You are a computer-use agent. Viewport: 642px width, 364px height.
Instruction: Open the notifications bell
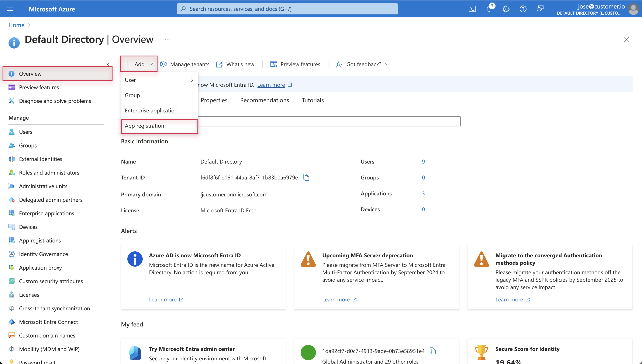[x=489, y=9]
